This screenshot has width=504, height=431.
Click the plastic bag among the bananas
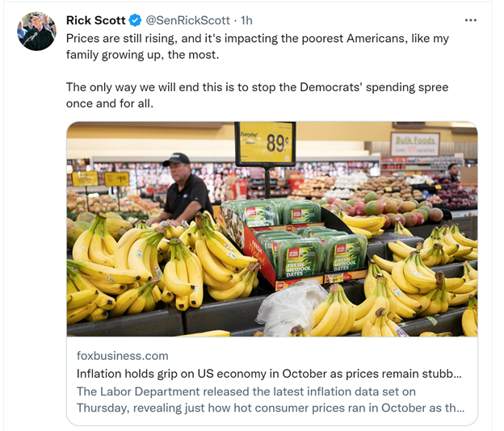point(289,308)
